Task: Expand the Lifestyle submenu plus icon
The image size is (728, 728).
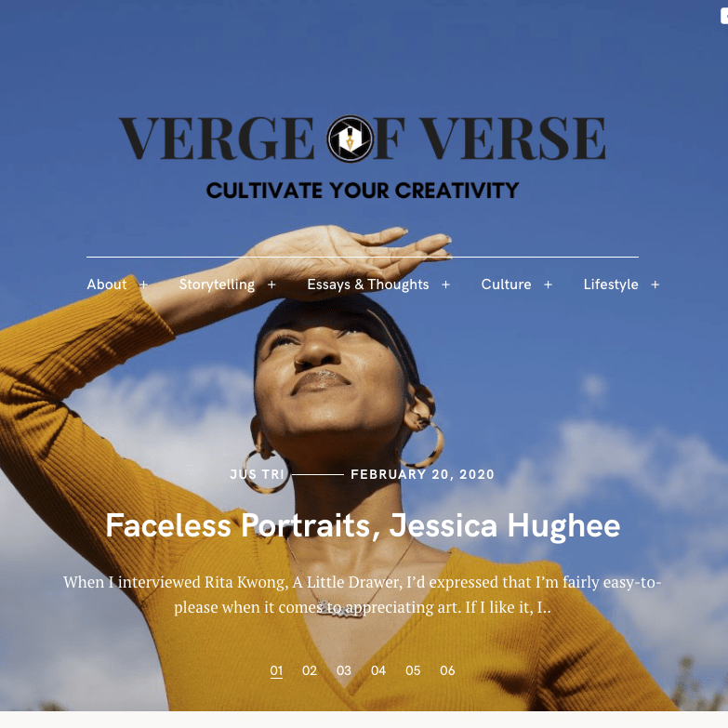Action: pyautogui.click(x=655, y=285)
